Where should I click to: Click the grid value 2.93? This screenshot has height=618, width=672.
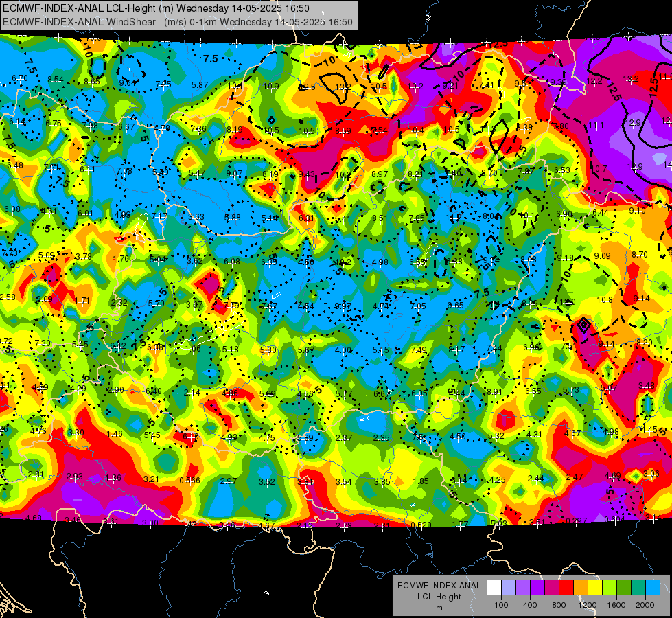(x=75, y=477)
